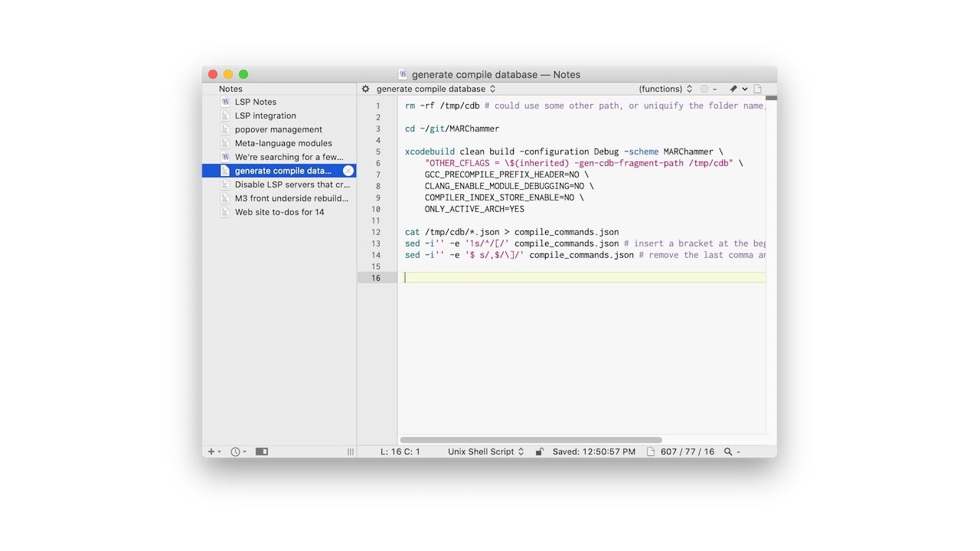Click the marker pencil icon in toolbar
The width and height of the screenshot is (980, 551).
point(733,89)
